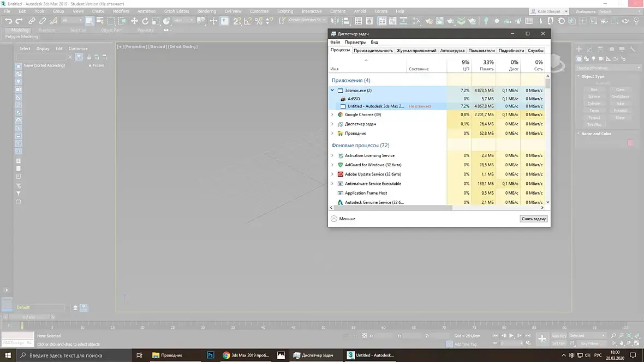Toggle Auto Key animation mode

[x=558, y=335]
